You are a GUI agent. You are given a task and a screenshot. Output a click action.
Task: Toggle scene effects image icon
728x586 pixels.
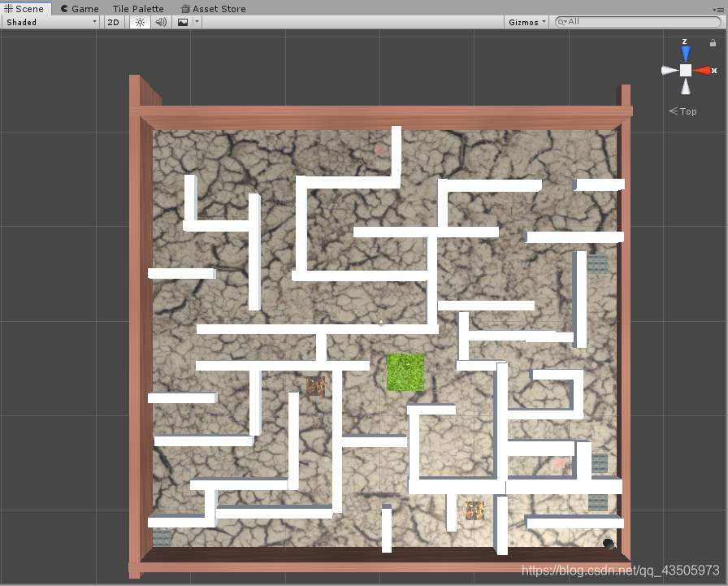[x=183, y=22]
